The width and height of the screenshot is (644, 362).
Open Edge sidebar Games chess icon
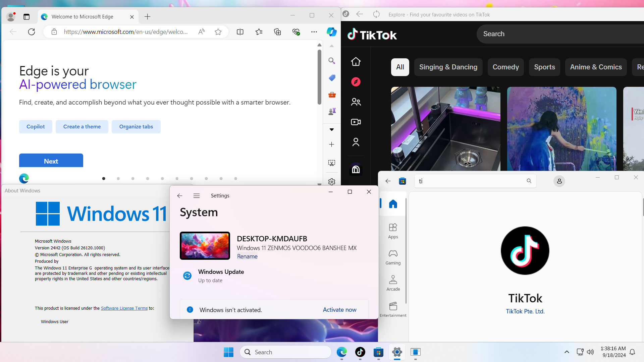(x=332, y=112)
